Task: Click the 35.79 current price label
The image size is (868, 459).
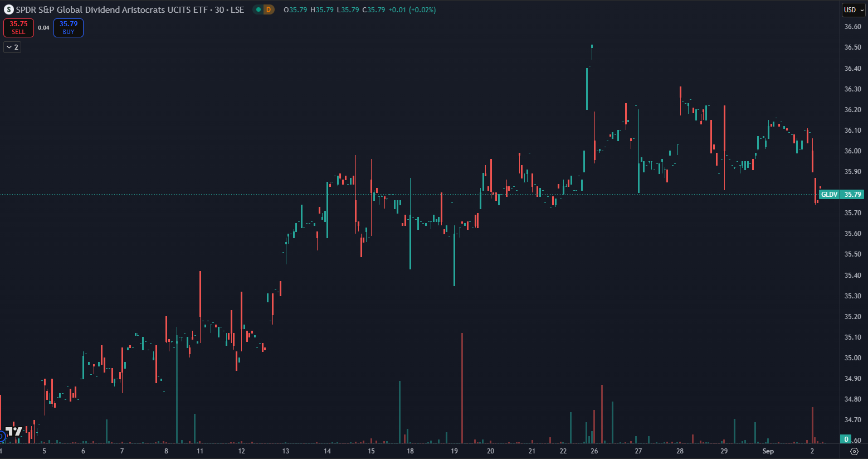Action: (x=852, y=195)
